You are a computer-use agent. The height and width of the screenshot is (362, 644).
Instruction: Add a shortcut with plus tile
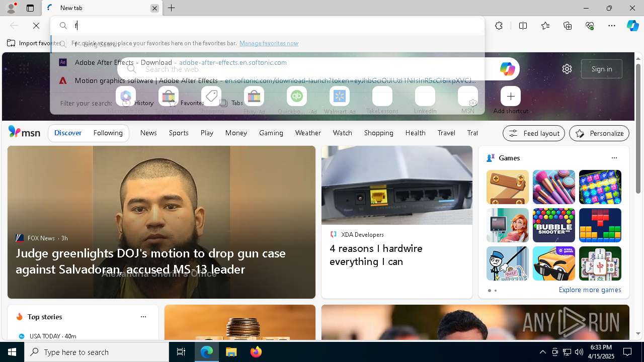(x=511, y=96)
